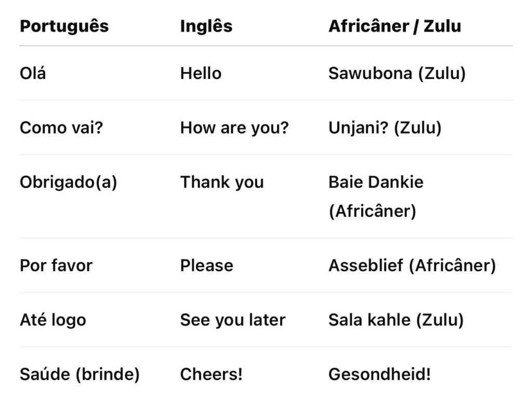The height and width of the screenshot is (409, 532).
Task: Click the Por favor cell
Action: click(56, 266)
